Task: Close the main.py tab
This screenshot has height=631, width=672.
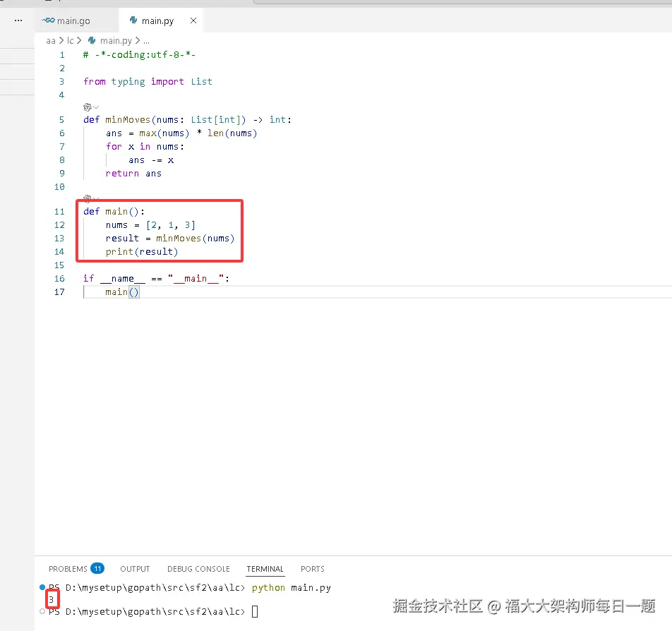Action: click(x=193, y=20)
